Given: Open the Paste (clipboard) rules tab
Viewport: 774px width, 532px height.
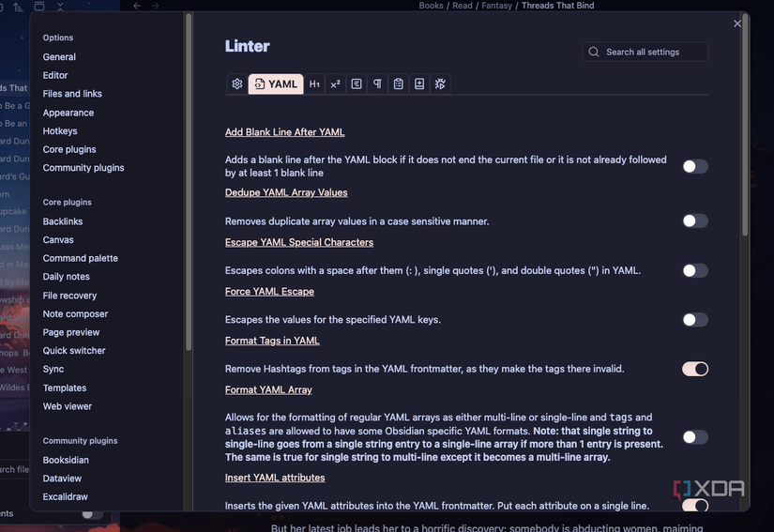Looking at the screenshot, I should point(399,84).
